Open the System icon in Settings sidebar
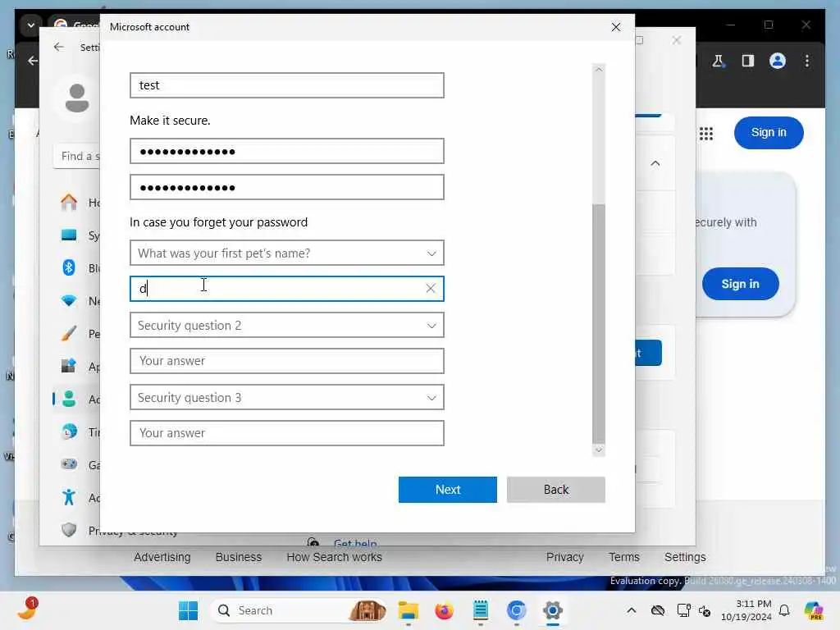Image resolution: width=840 pixels, height=630 pixels. pos(69,235)
